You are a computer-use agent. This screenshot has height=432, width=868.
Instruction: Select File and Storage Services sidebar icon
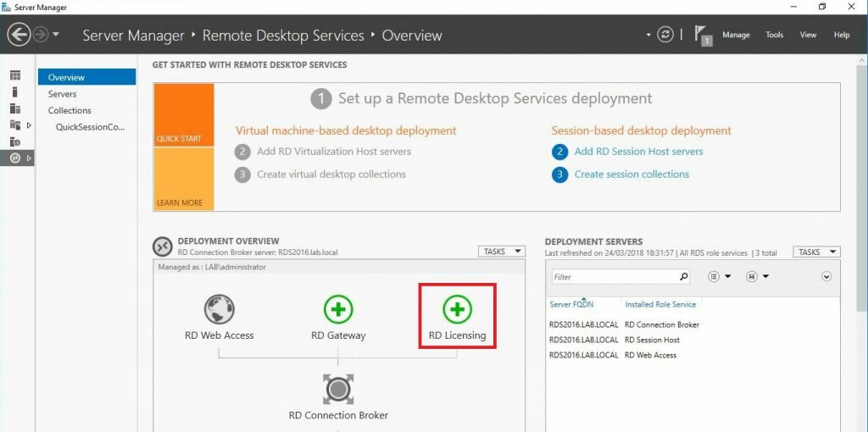point(15,125)
